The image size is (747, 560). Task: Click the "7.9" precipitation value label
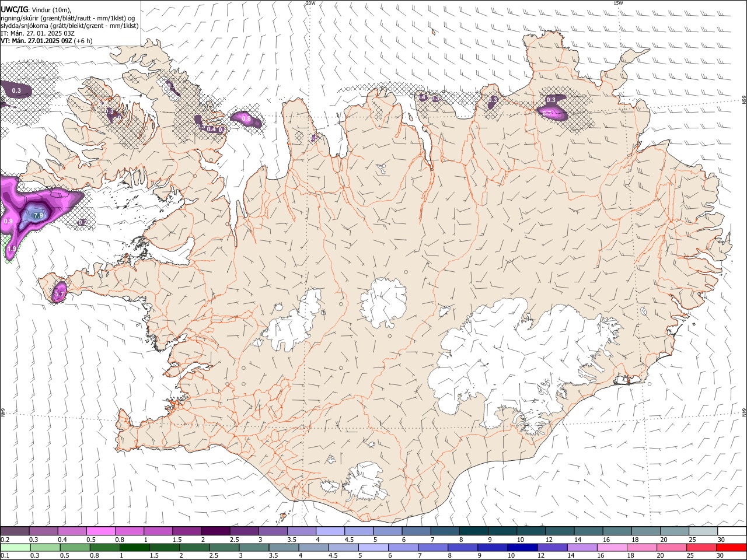pos(39,215)
